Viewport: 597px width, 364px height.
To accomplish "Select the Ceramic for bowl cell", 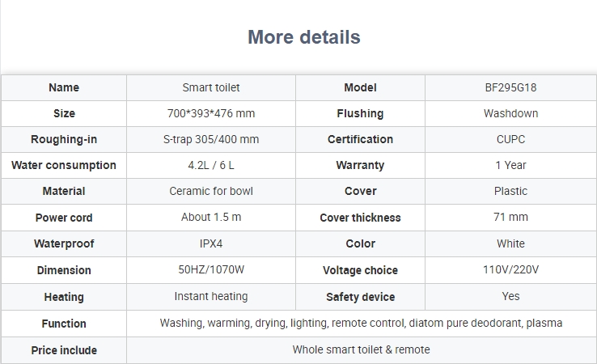I will [x=211, y=191].
